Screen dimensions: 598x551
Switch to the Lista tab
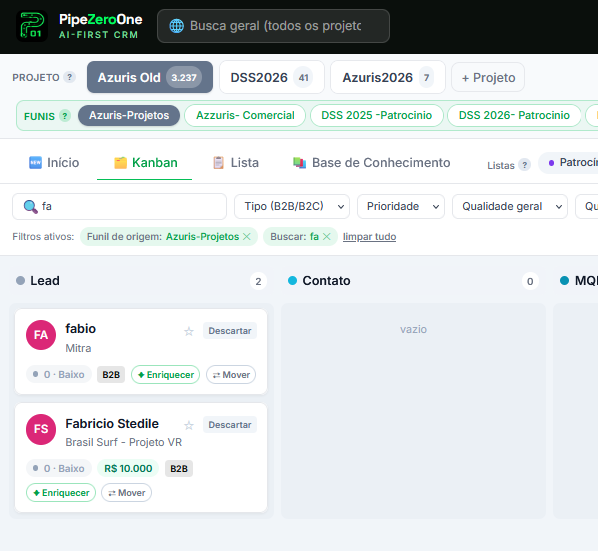(x=235, y=163)
